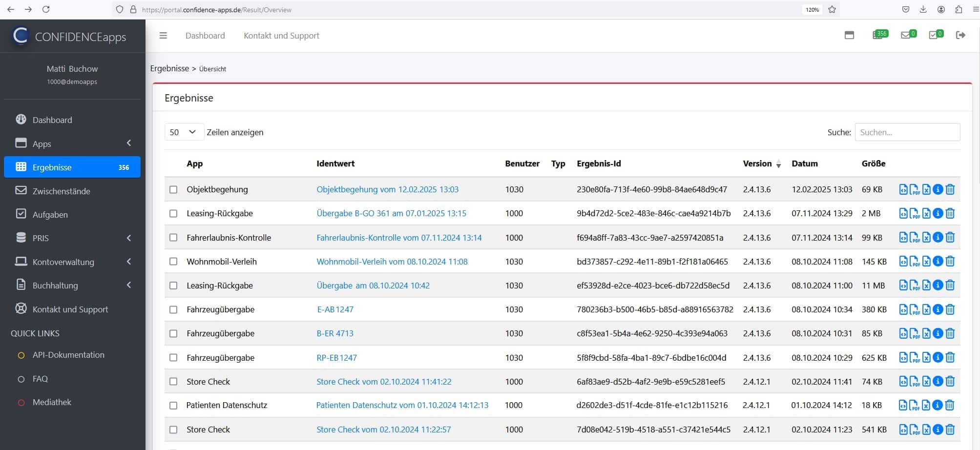Select checkbox for Wohnmobil-Verleih row

coord(173,262)
